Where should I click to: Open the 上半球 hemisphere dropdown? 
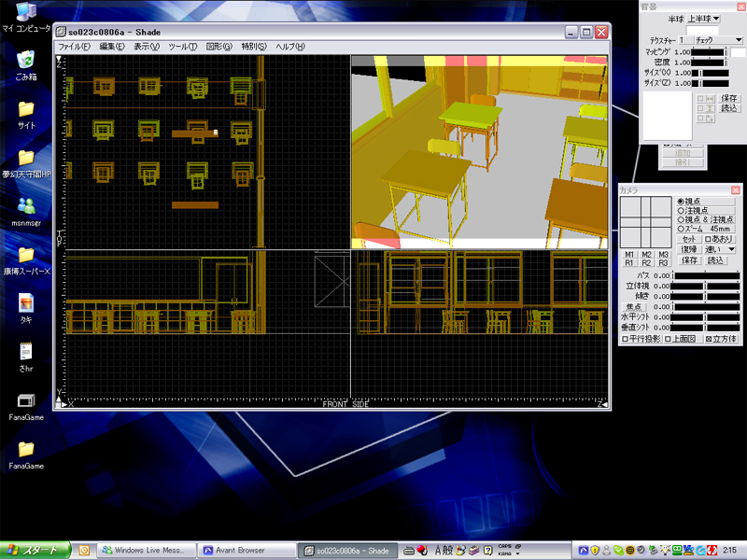click(703, 19)
